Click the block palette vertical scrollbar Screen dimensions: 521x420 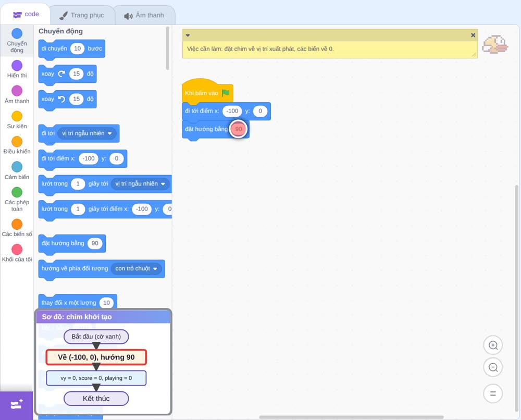coord(167,48)
